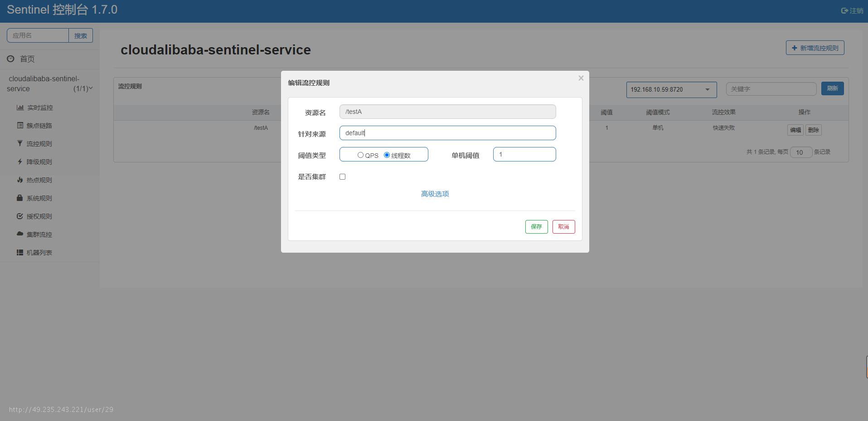
Task: Click 删除 button in /testA row
Action: [x=813, y=130]
